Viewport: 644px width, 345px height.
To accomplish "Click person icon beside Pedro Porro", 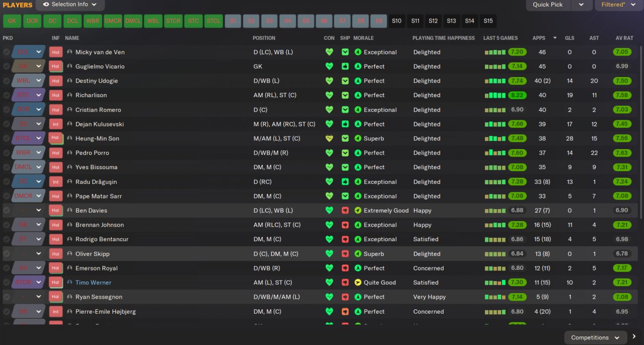I will click(x=69, y=153).
